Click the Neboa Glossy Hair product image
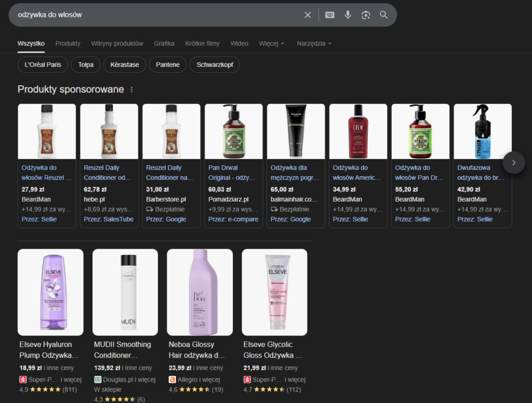This screenshot has height=403, width=532. coord(200,292)
